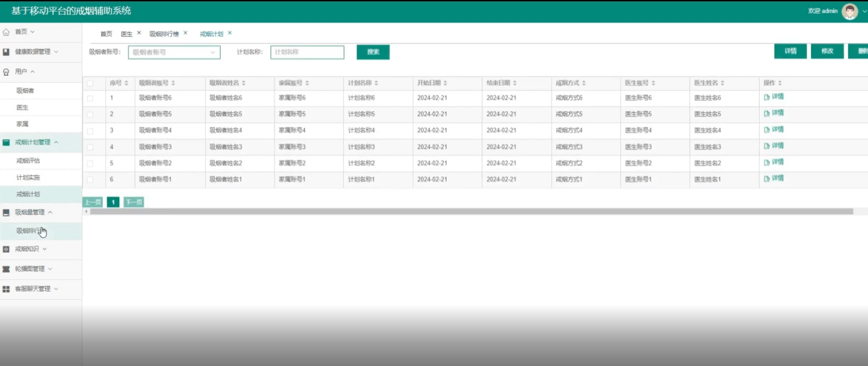Select the checkbox for row 4
The image size is (868, 366).
[x=90, y=147]
